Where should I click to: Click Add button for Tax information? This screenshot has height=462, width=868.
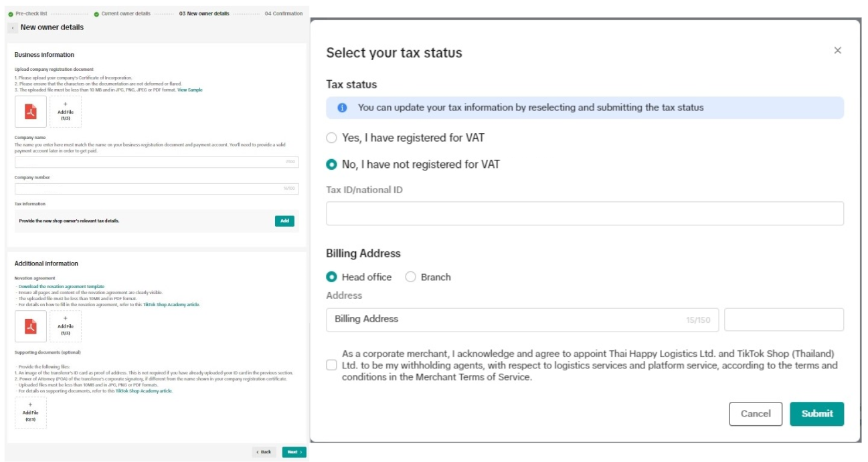[x=284, y=221]
